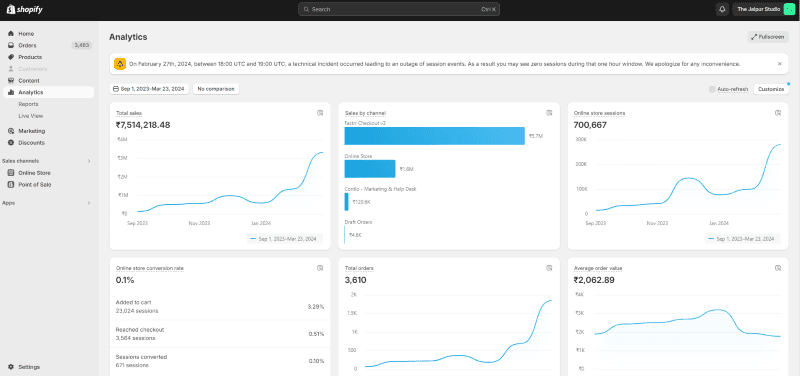Open report icon on conversion rate card

click(320, 268)
